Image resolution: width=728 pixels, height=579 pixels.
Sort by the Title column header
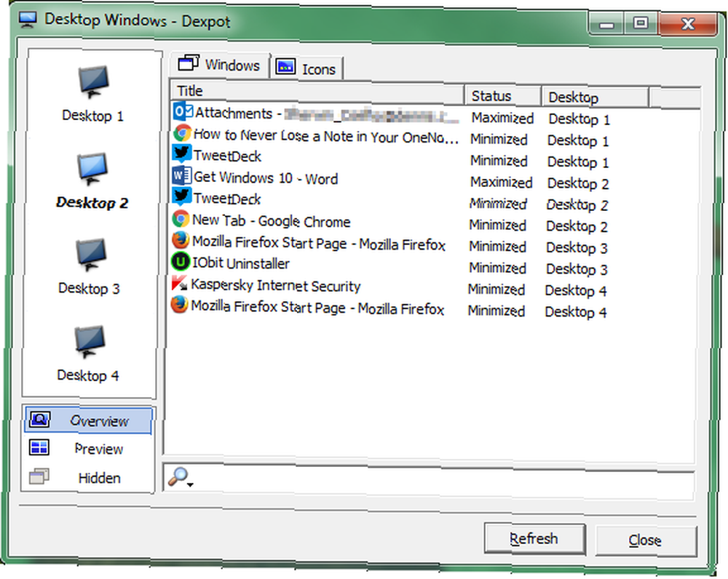pyautogui.click(x=318, y=92)
